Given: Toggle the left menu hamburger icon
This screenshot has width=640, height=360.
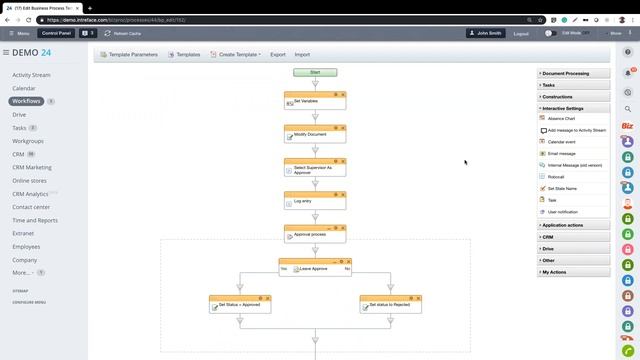Looking at the screenshot, I should click(x=6, y=52).
